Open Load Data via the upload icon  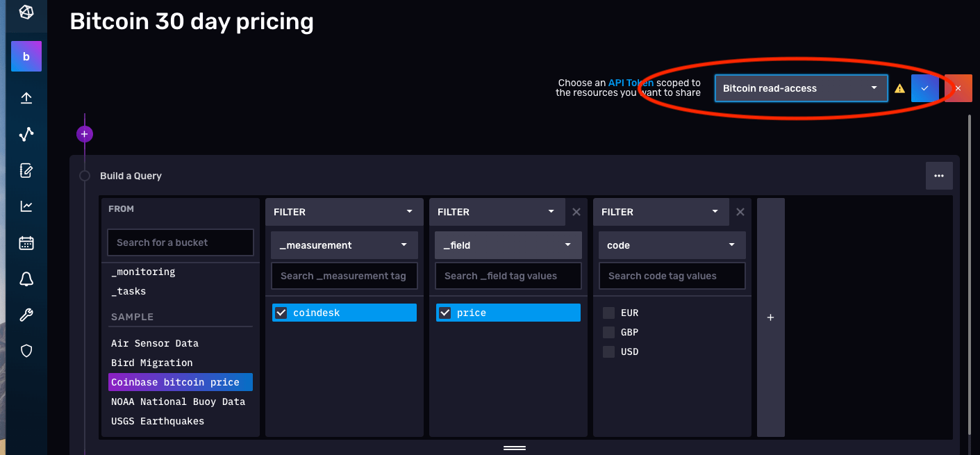(x=26, y=98)
